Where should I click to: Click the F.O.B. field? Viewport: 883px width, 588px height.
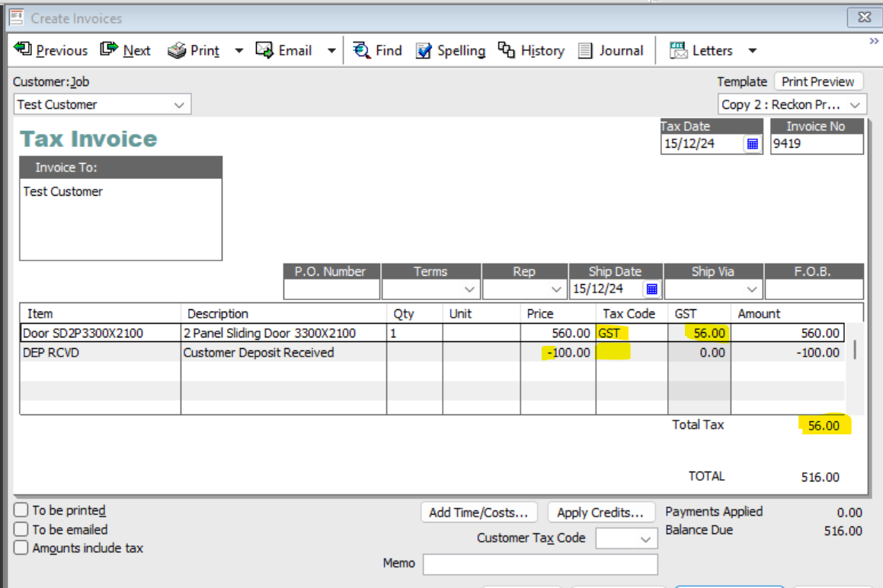(814, 289)
